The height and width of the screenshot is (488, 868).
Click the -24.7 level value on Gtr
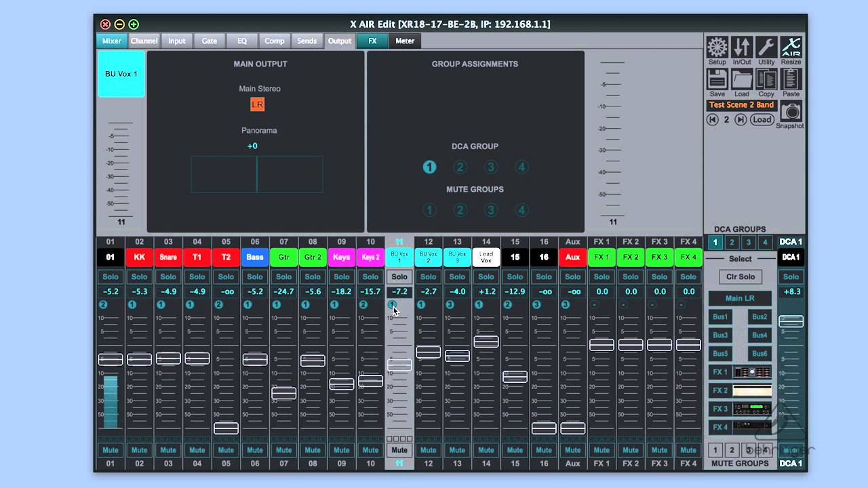(x=283, y=291)
